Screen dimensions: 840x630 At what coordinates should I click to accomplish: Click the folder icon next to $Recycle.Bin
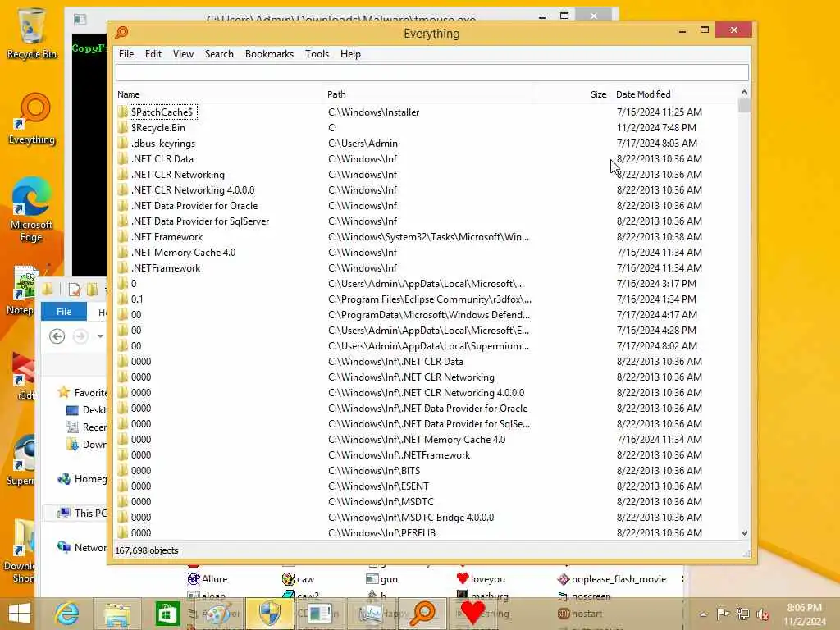tap(123, 127)
